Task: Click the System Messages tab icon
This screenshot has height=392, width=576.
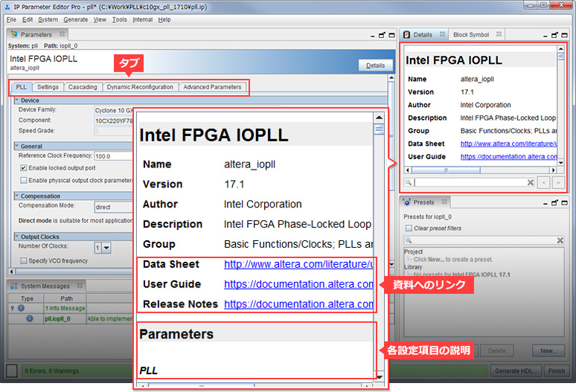Action: pyautogui.click(x=14, y=286)
